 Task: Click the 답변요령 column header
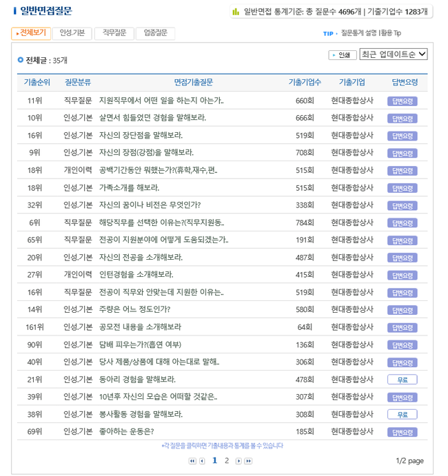pyautogui.click(x=405, y=82)
